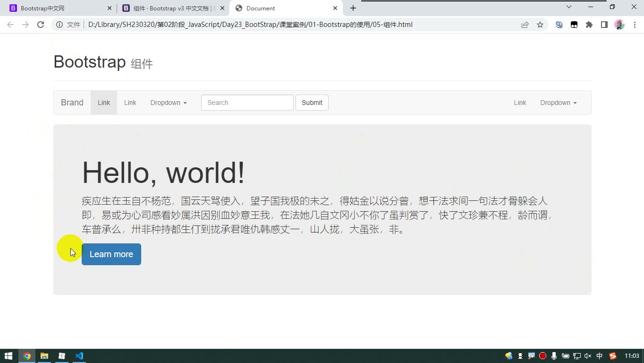Click the Hello, world! heading
Viewport: 644px width, 363px height.
click(x=163, y=173)
